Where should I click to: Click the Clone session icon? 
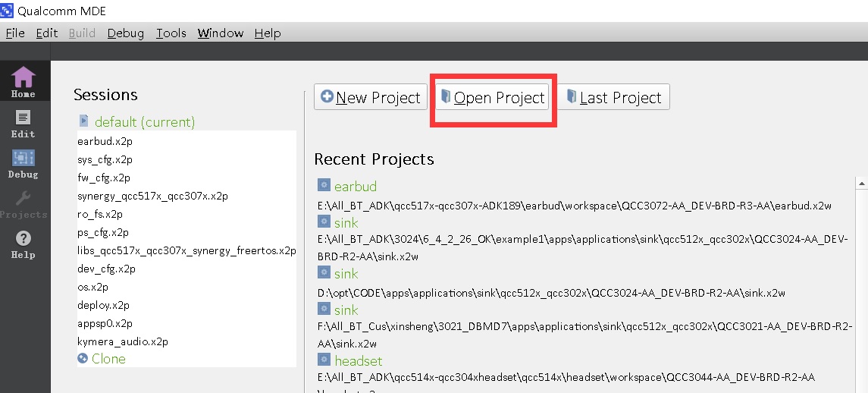83,358
